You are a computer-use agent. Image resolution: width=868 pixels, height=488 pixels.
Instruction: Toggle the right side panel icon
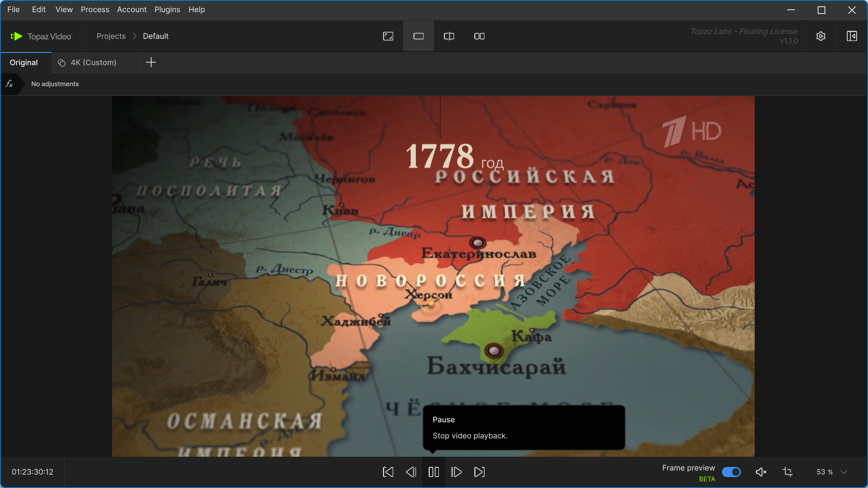[x=852, y=36]
